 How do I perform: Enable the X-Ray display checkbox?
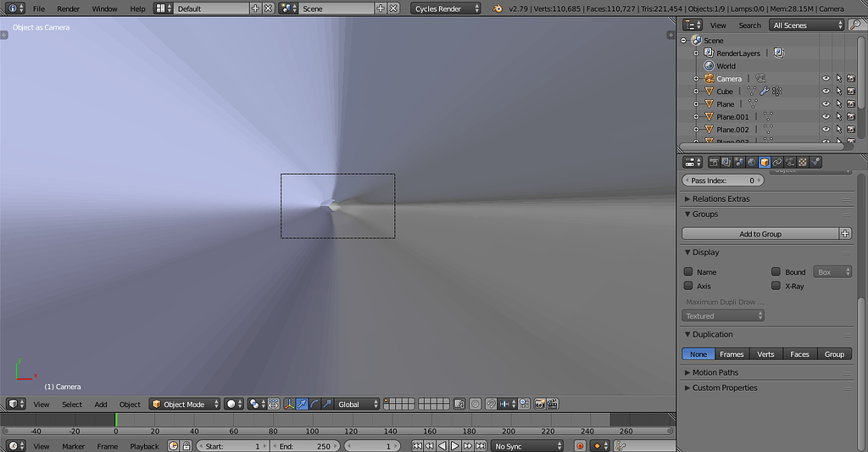point(776,286)
